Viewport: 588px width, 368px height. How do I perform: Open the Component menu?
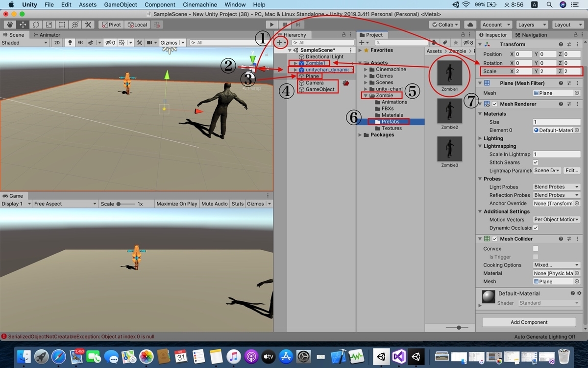[160, 4]
